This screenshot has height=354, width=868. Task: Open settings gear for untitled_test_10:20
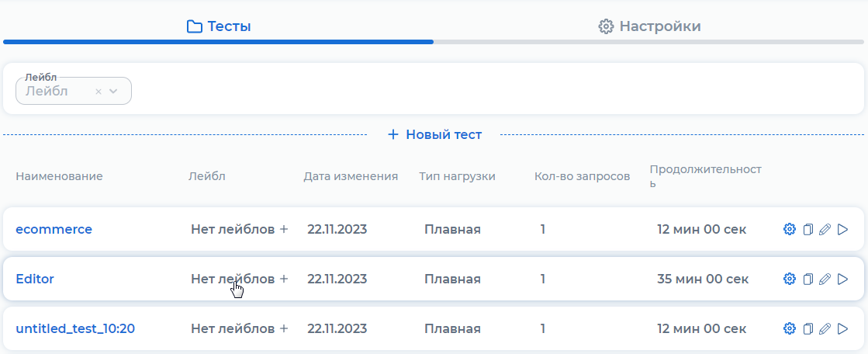[x=790, y=329]
